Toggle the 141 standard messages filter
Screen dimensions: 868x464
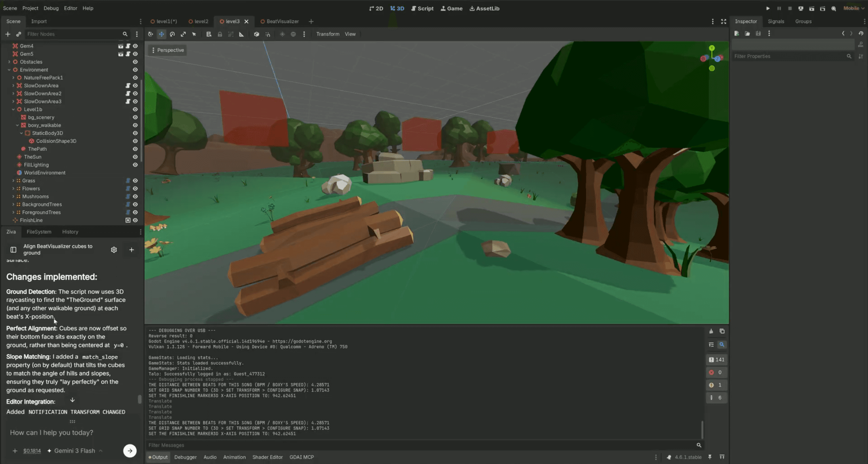(716, 360)
